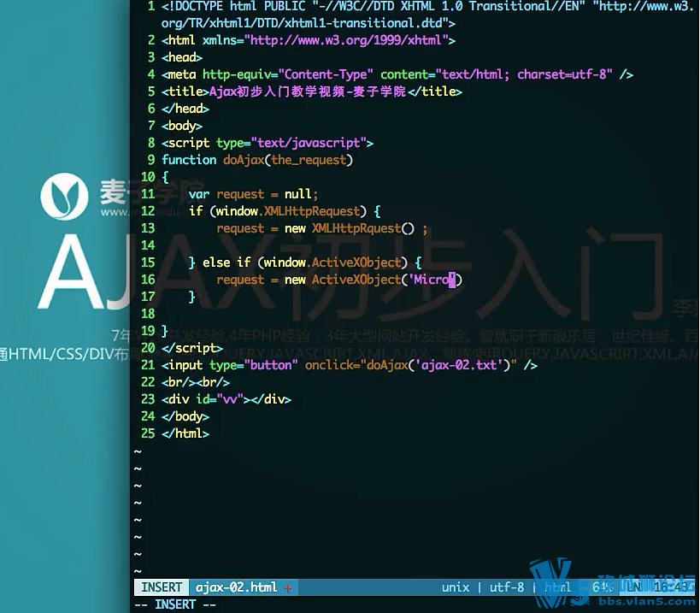700x613 pixels.
Task: Click the the_request parameter on line 9
Action: 309,160
